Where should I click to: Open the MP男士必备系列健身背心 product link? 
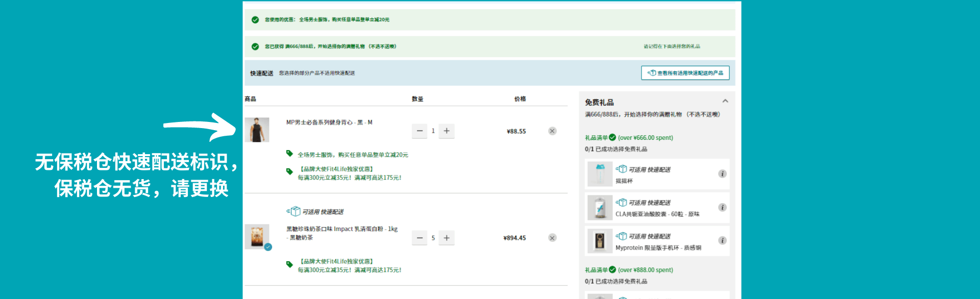pyautogui.click(x=329, y=122)
